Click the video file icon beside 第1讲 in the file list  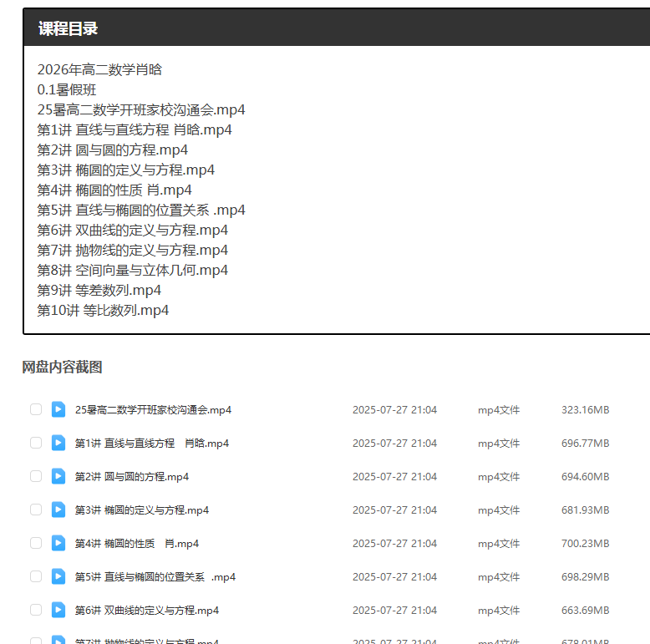point(58,443)
